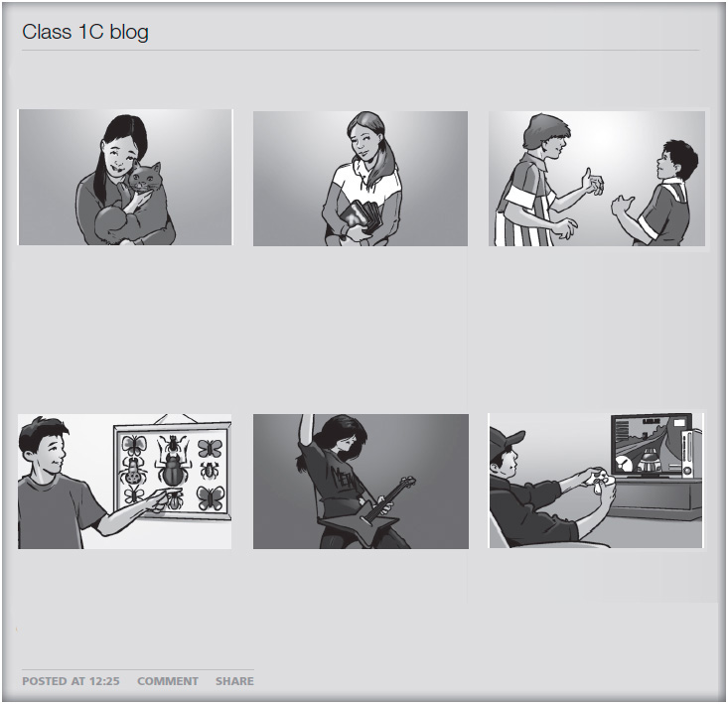Screen dimensions: 728x704
Task: Open the boy pointing at insects picture
Action: [x=124, y=482]
